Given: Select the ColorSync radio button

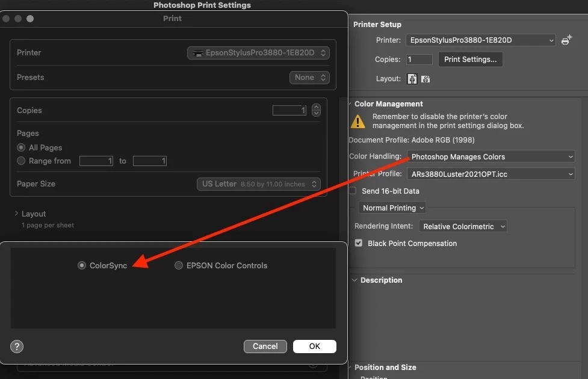Looking at the screenshot, I should coord(82,265).
